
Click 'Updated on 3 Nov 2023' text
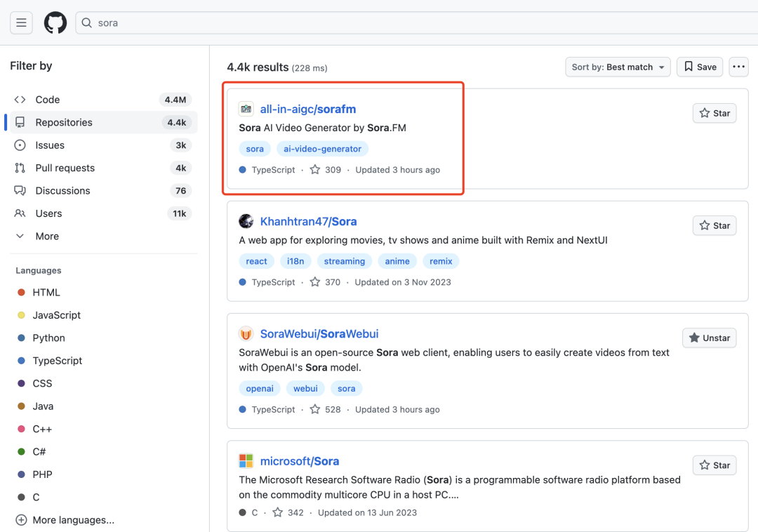(403, 281)
